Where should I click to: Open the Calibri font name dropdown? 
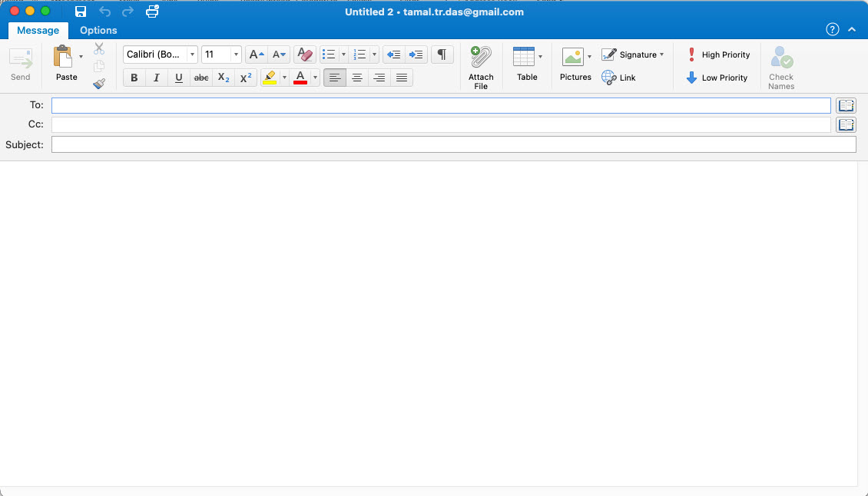(x=192, y=55)
